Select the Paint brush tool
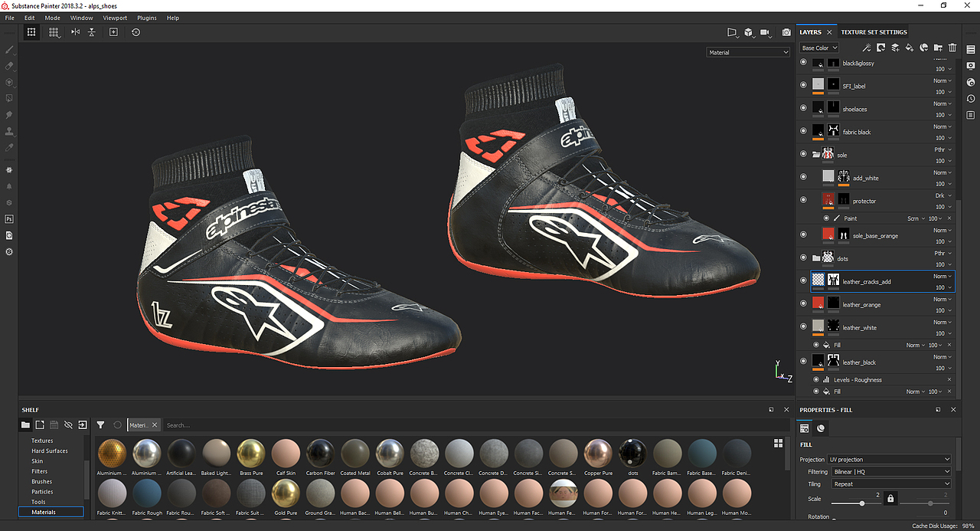980x531 pixels. [x=9, y=50]
